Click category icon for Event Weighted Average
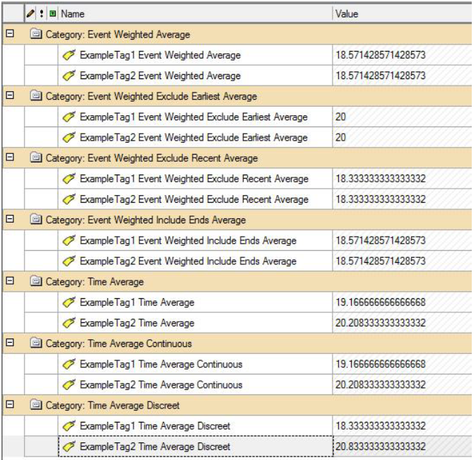476x460 pixels. point(36,34)
